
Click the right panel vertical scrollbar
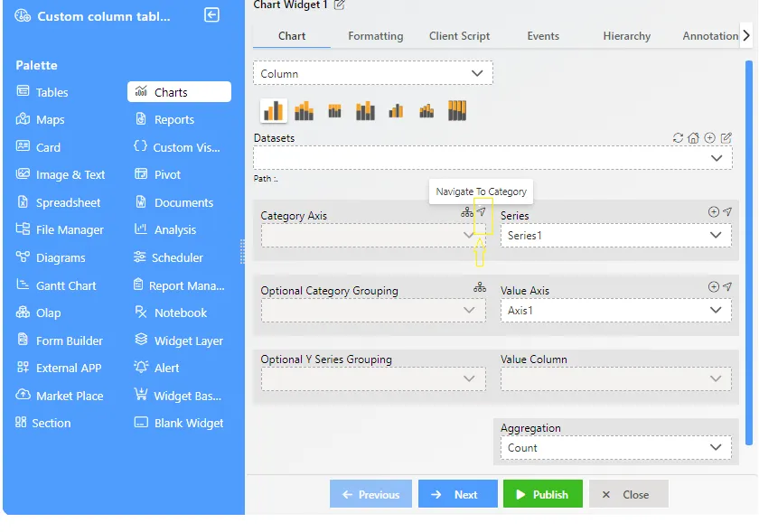(749, 252)
